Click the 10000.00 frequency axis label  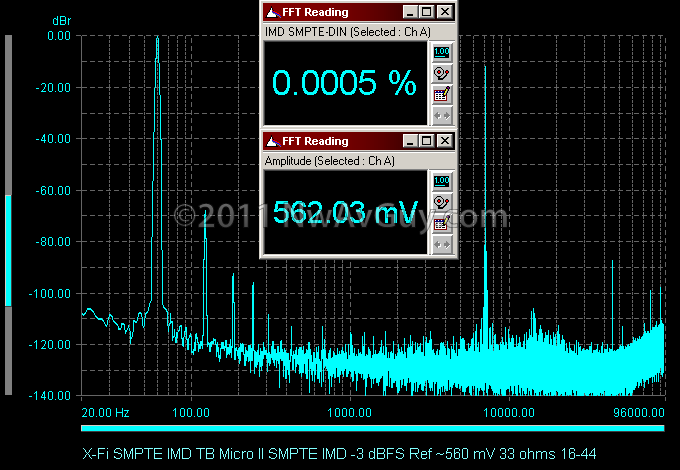[509, 412]
